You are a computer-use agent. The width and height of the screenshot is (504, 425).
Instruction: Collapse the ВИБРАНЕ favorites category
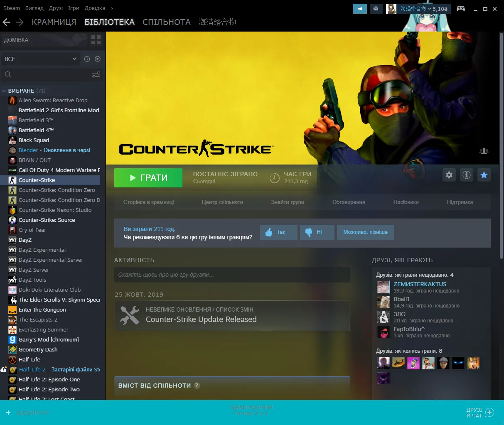pos(4,91)
